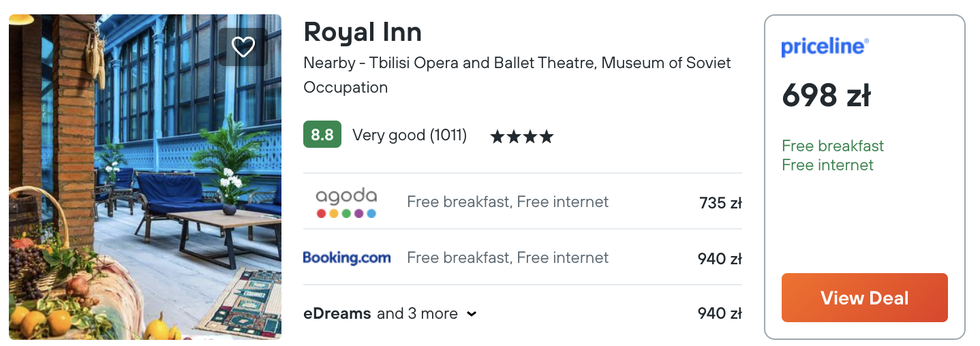980x346 pixels.
Task: Click the Agoda logo
Action: click(346, 202)
